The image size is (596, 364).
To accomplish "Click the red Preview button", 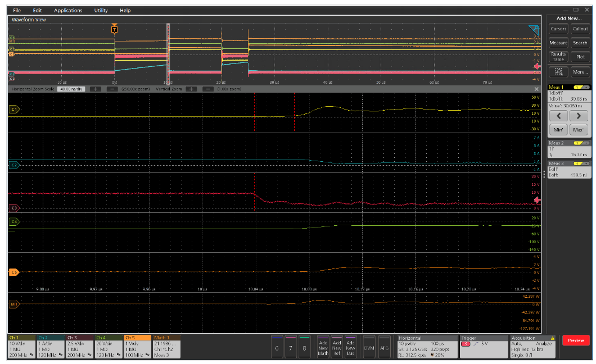I will [x=575, y=340].
